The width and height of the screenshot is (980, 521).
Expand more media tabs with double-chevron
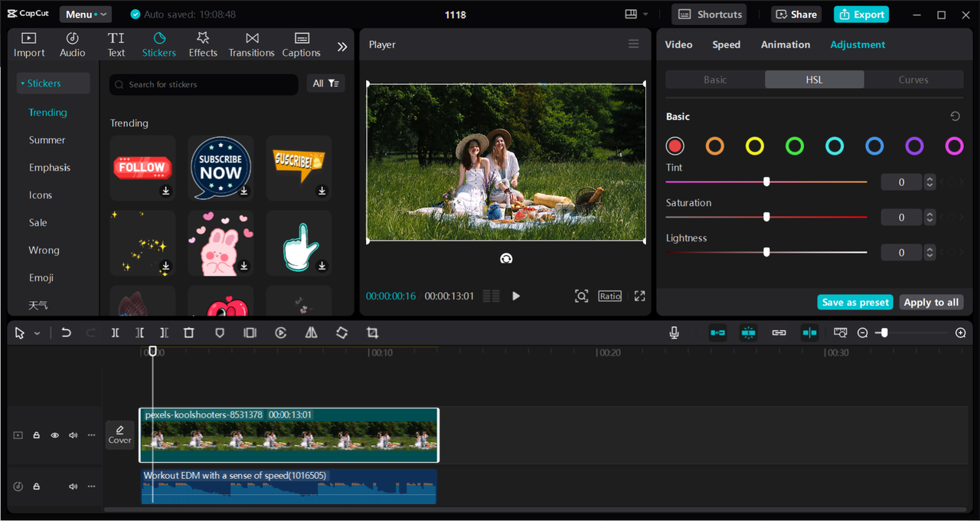(342, 47)
